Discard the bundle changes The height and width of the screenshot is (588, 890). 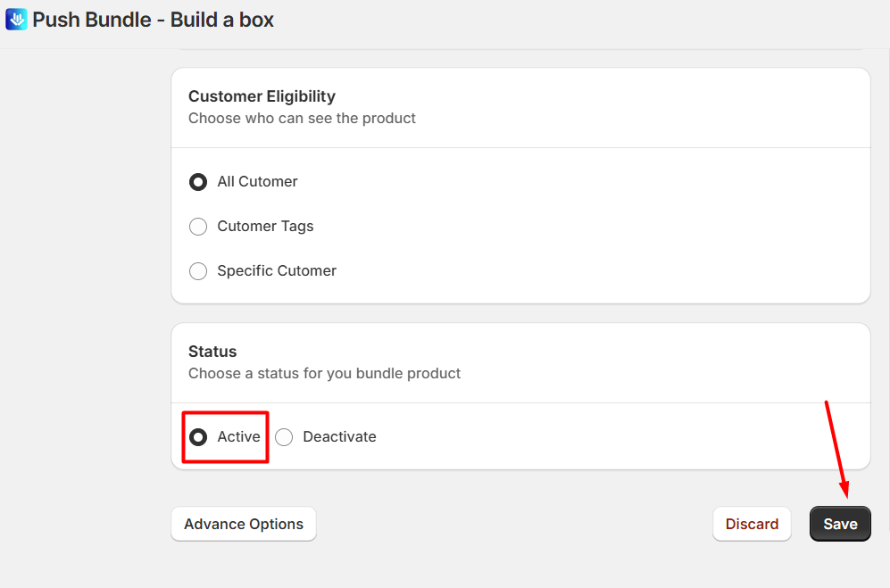click(752, 524)
